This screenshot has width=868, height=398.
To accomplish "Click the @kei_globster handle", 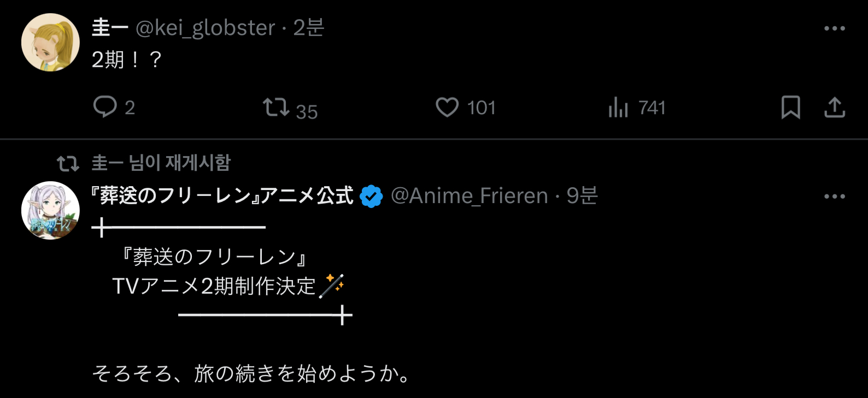I will 205,28.
